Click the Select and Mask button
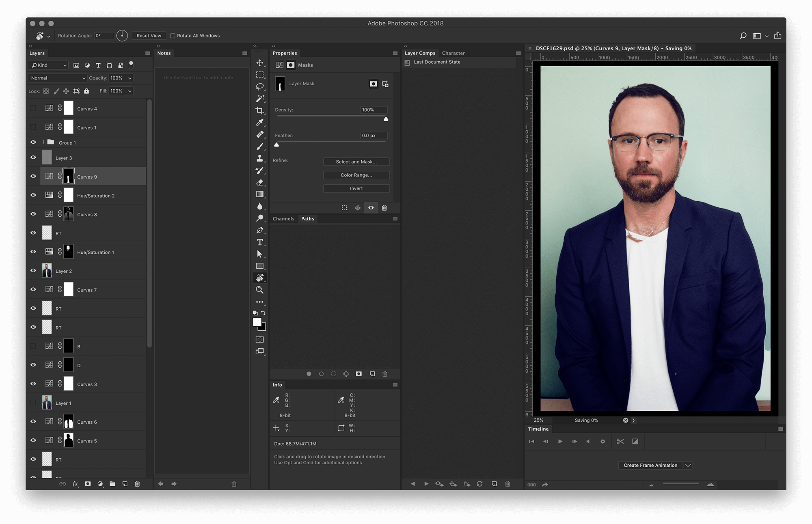This screenshot has height=524, width=812. click(356, 162)
